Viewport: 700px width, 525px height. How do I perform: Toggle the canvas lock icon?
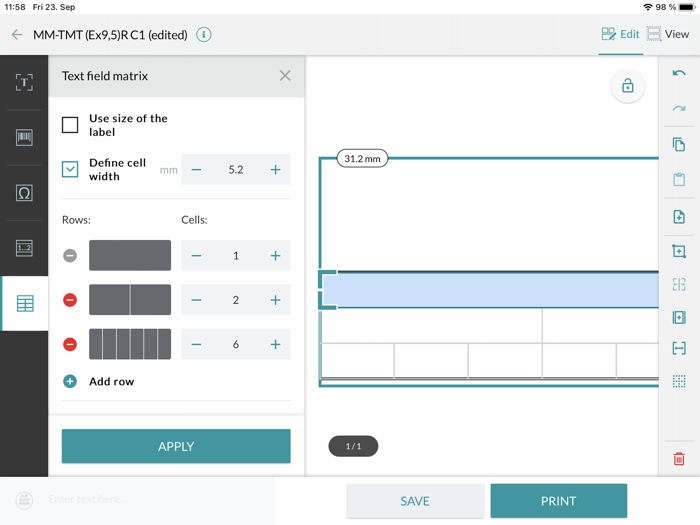coord(628,86)
